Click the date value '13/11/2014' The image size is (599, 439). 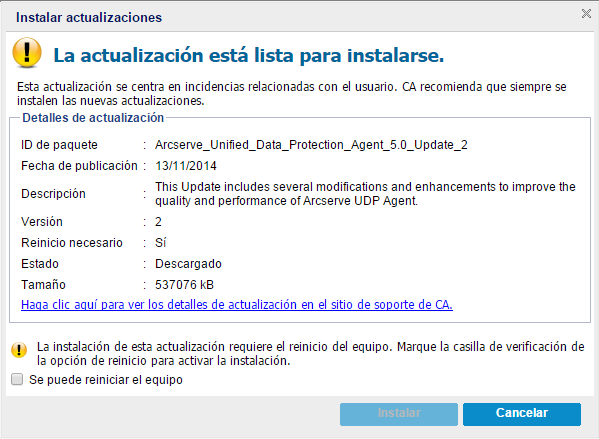pyautogui.click(x=186, y=166)
